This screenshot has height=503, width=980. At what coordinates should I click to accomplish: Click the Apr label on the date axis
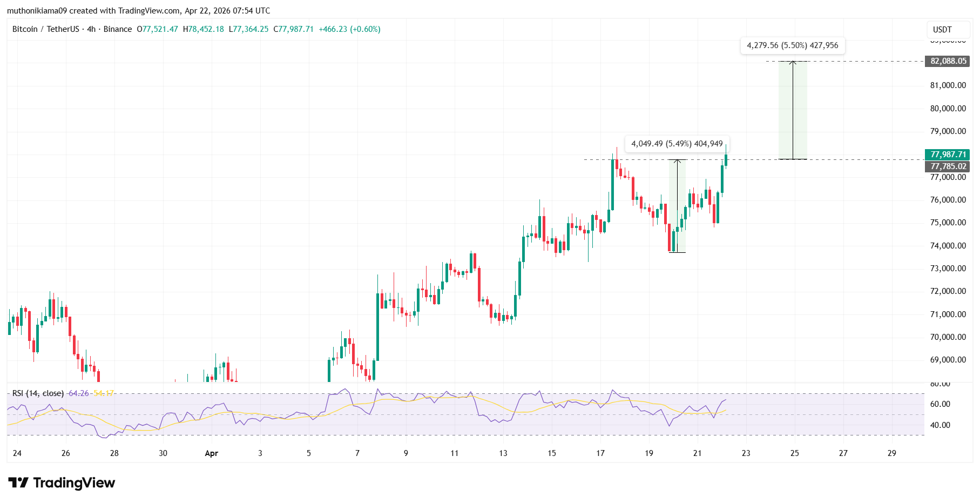click(x=212, y=454)
